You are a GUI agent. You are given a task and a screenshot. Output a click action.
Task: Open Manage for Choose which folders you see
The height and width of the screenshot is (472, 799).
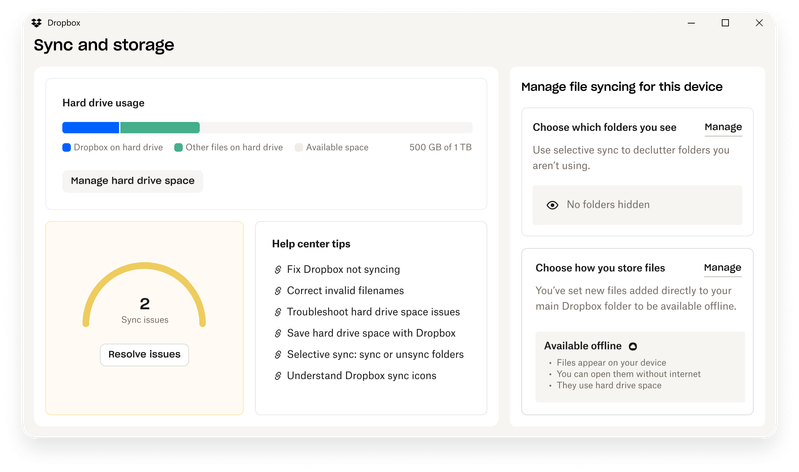pyautogui.click(x=722, y=128)
